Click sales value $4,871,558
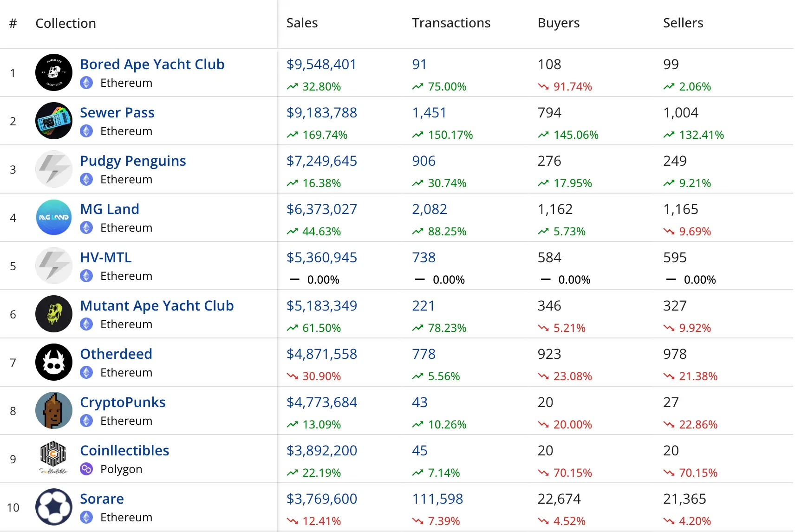The height and width of the screenshot is (532, 795). coord(322,354)
